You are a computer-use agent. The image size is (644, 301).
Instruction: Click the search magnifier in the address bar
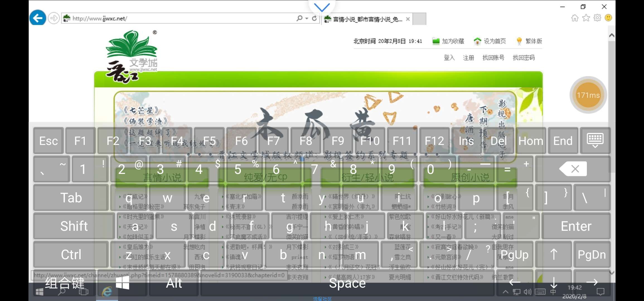coord(299,18)
